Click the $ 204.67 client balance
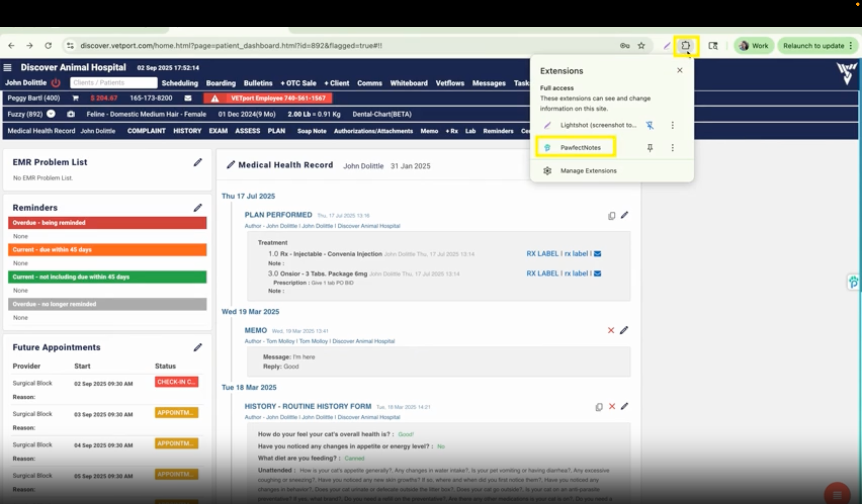 [104, 98]
